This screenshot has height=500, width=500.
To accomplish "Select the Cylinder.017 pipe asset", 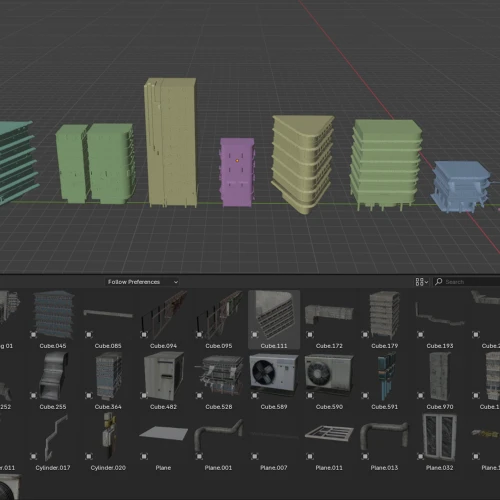I will (53, 440).
